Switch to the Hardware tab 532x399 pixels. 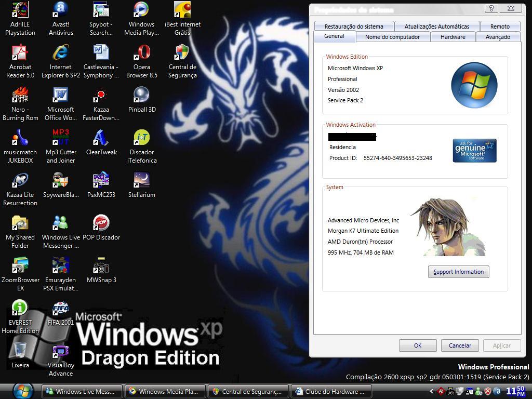453,37
